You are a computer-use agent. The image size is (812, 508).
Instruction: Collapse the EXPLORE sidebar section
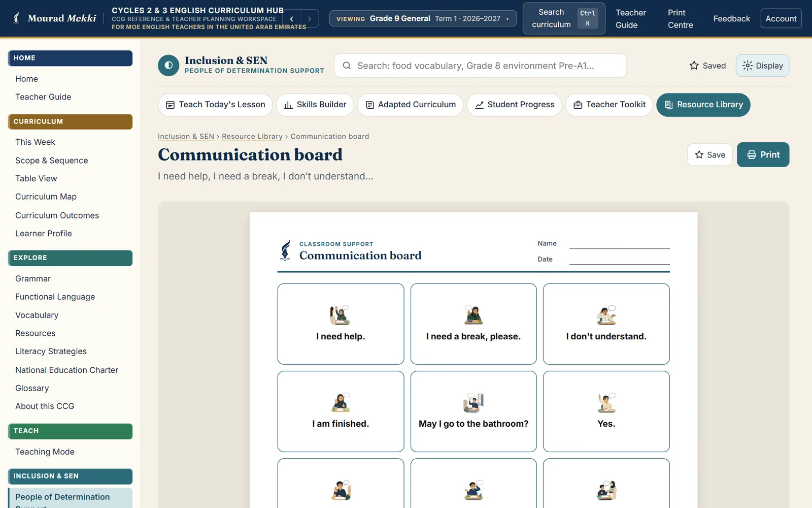tap(71, 258)
